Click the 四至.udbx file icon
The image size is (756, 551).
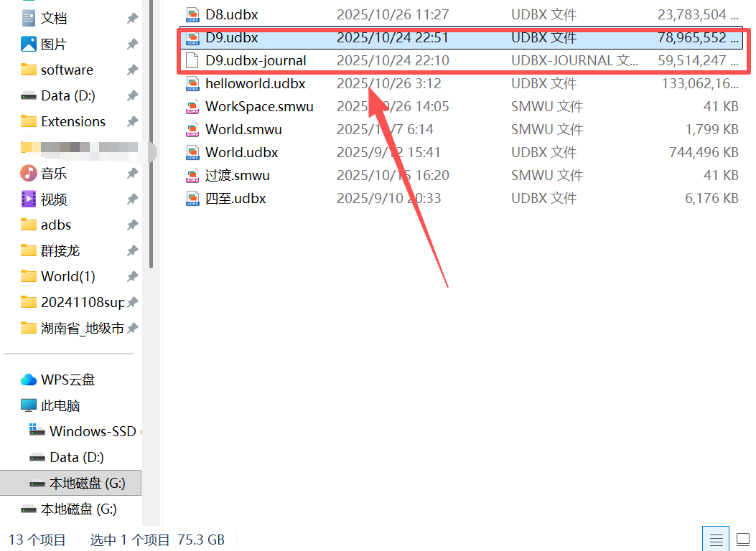192,199
